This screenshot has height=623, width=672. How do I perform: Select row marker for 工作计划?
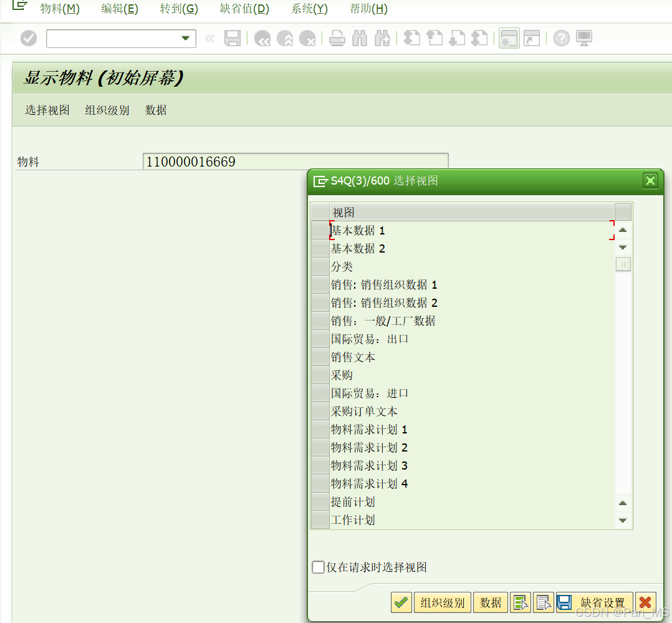[320, 519]
